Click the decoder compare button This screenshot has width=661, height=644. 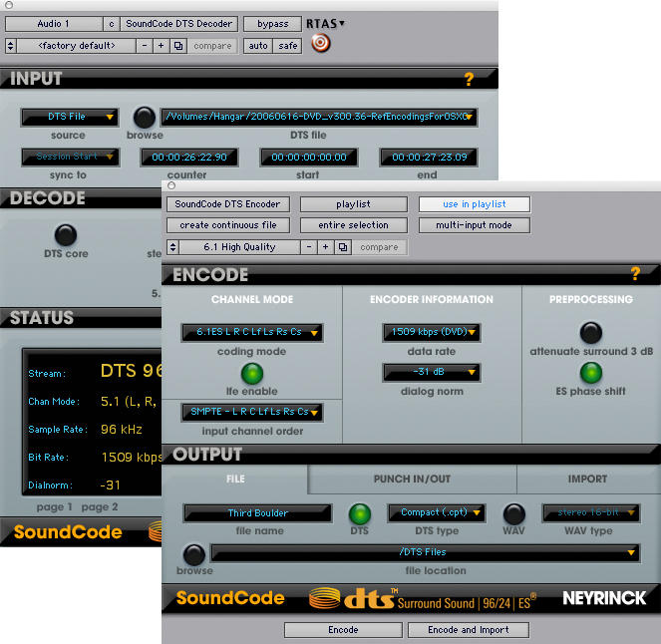(x=212, y=46)
